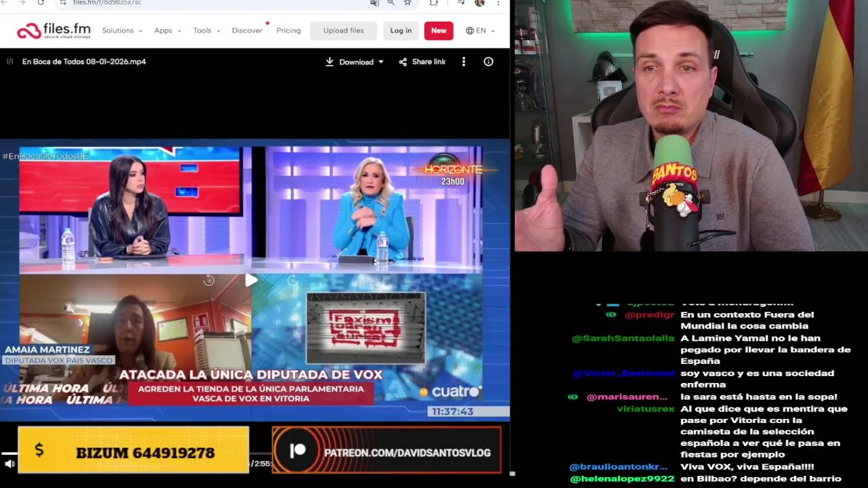Click chat message 'la sara está hasta en la sopa!'
This screenshot has height=488, width=868.
pos(759,397)
